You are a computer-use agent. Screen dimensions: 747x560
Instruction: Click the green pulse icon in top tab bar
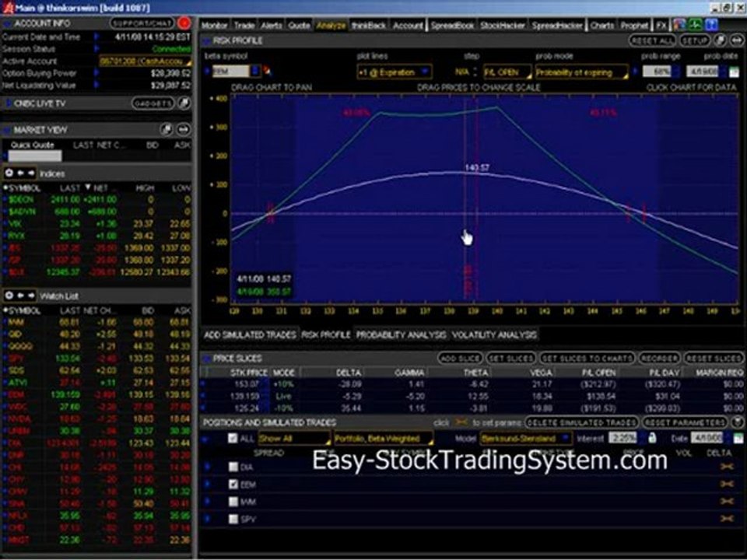(695, 25)
